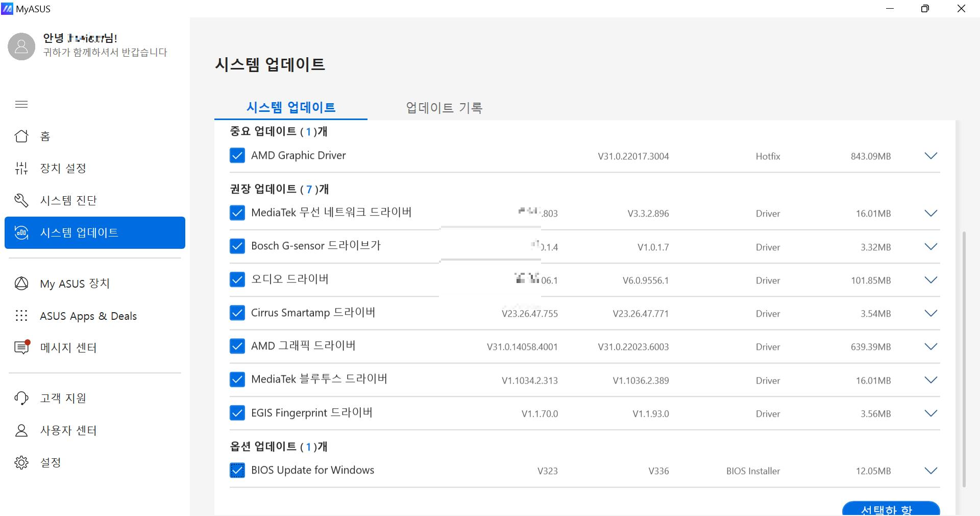980x516 pixels.
Task: Click the user center person icon
Action: tap(21, 431)
